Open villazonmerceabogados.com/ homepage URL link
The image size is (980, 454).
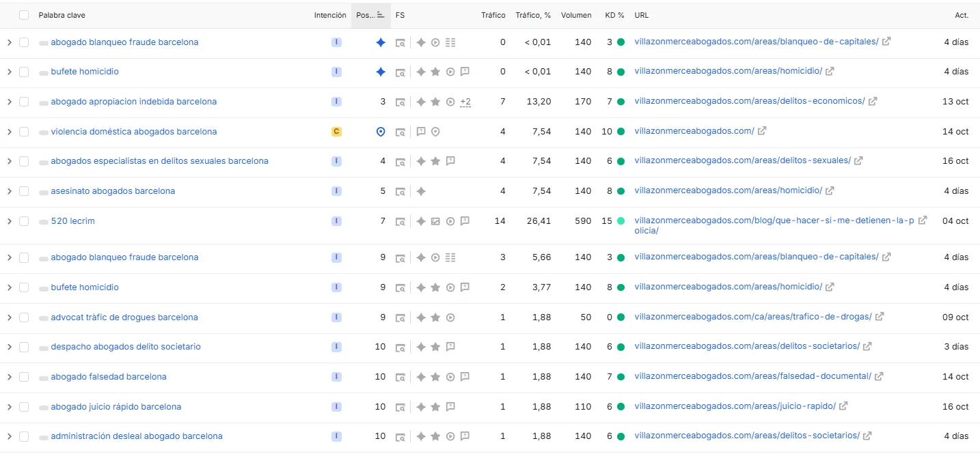click(694, 131)
